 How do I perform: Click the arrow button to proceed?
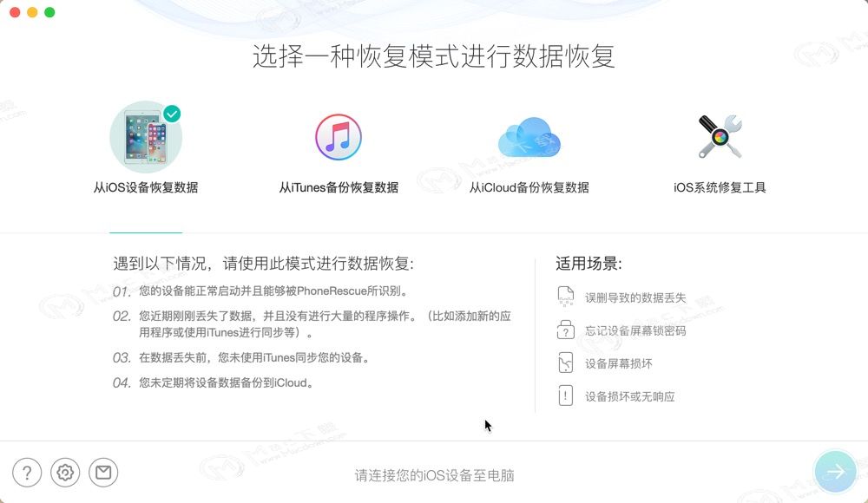tap(835, 472)
